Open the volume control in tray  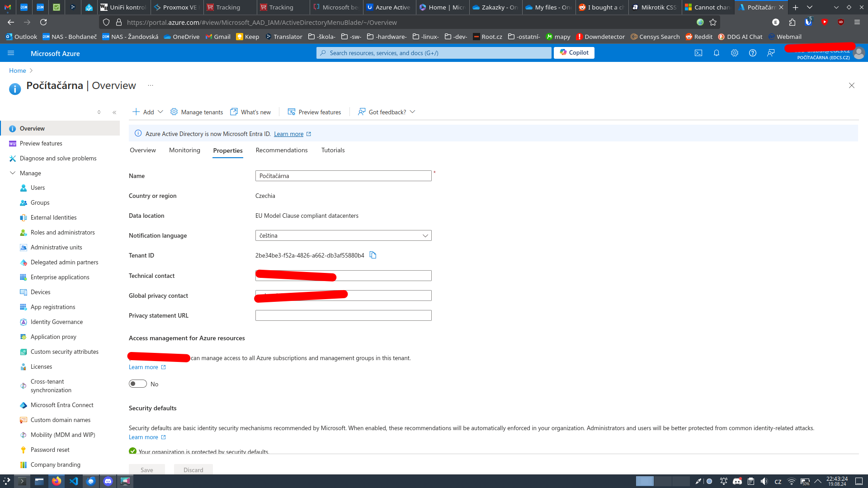[764, 481]
